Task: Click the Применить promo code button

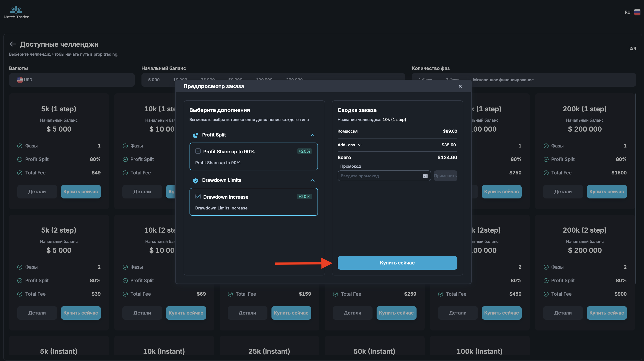Action: 445,176
